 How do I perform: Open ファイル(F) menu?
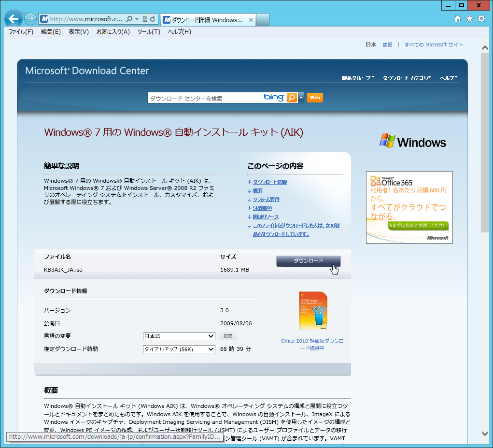[x=21, y=32]
